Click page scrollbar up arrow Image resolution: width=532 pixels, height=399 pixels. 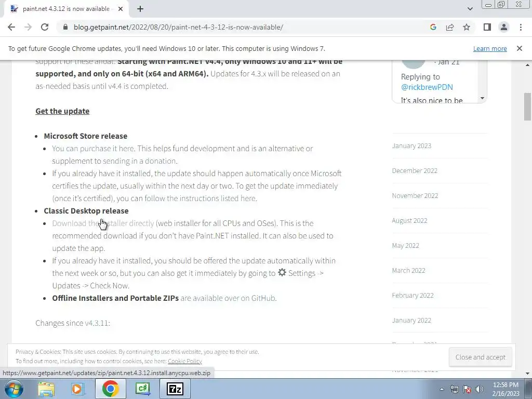click(528, 64)
